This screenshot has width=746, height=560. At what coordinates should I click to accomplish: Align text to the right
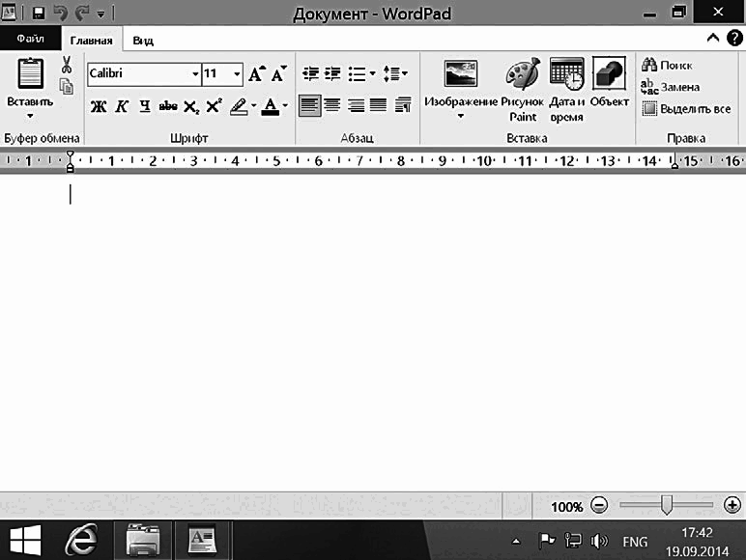356,105
